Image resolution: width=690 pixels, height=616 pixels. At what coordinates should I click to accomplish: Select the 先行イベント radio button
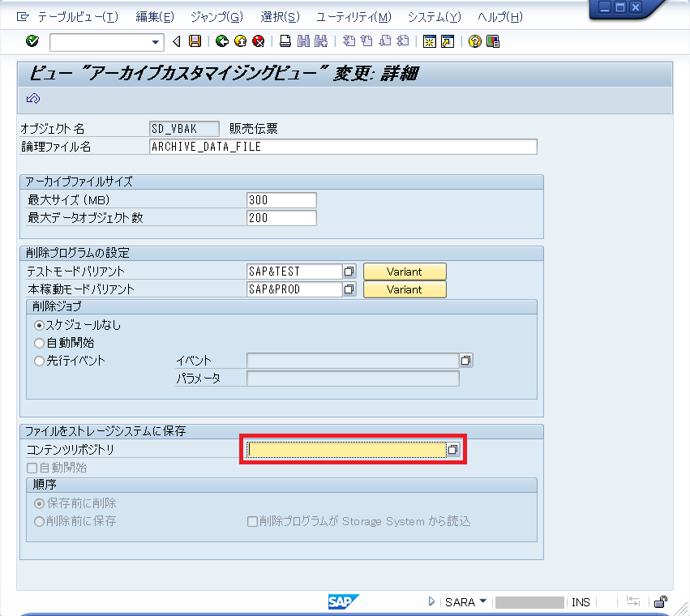coord(39,361)
